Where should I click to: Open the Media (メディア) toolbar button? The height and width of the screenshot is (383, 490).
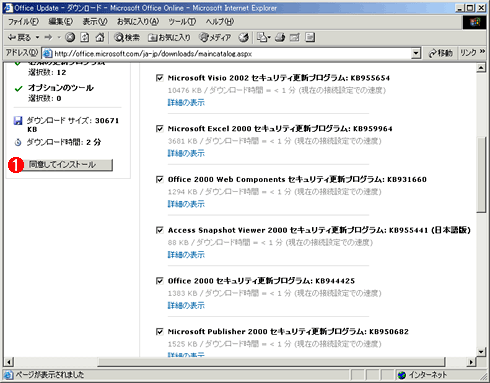point(215,38)
